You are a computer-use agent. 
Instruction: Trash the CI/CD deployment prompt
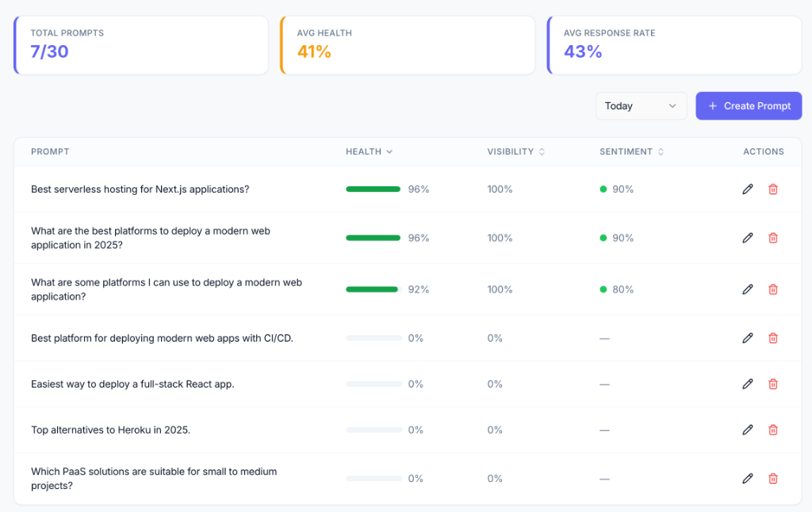coord(773,338)
